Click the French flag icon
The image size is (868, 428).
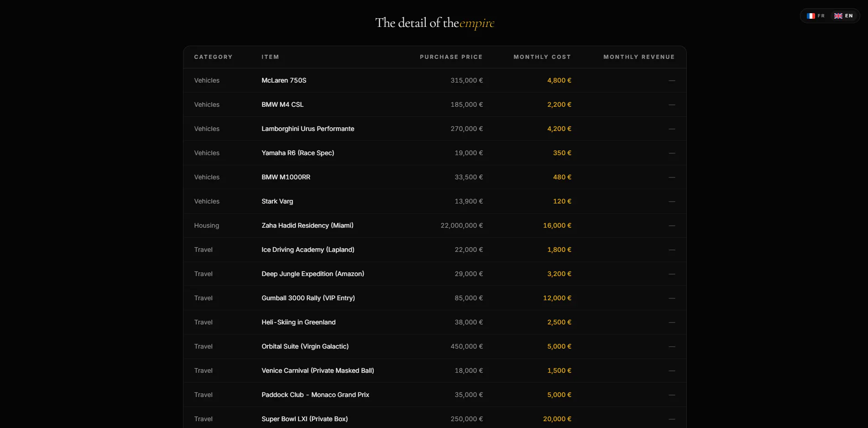[811, 16]
